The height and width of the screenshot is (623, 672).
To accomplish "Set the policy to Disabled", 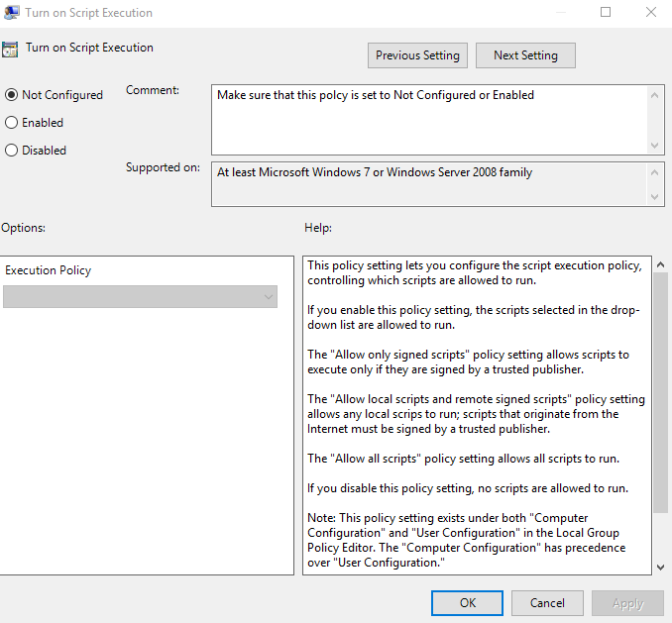I will (x=12, y=151).
